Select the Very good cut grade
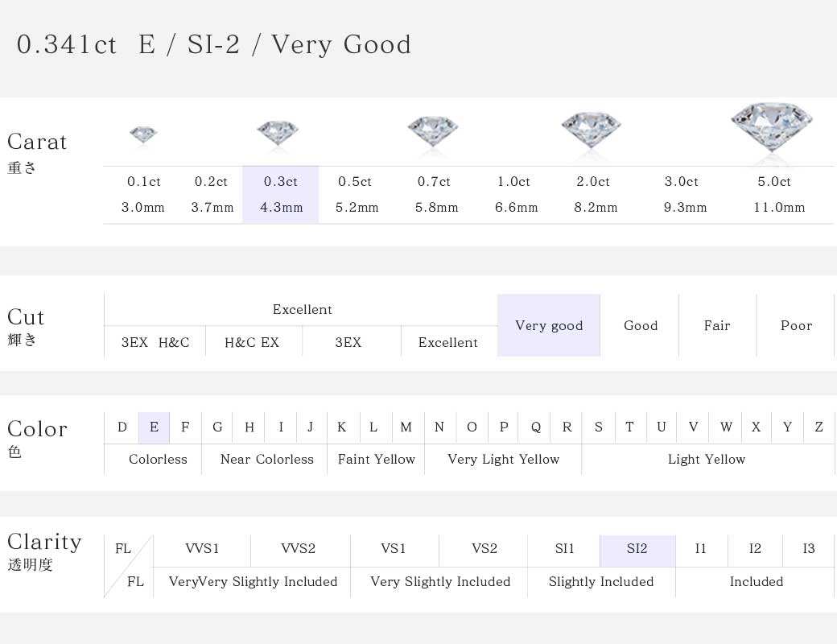Screen dimensions: 837x644 pos(549,325)
